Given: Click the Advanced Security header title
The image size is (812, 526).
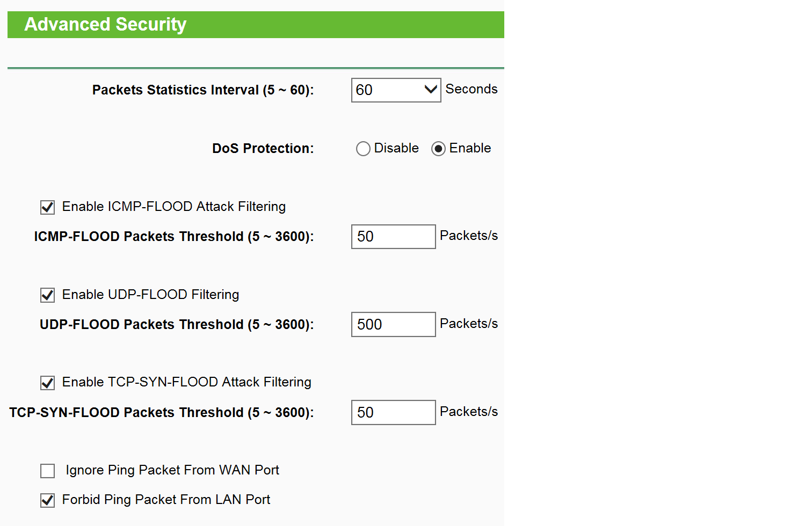Looking at the screenshot, I should (105, 24).
